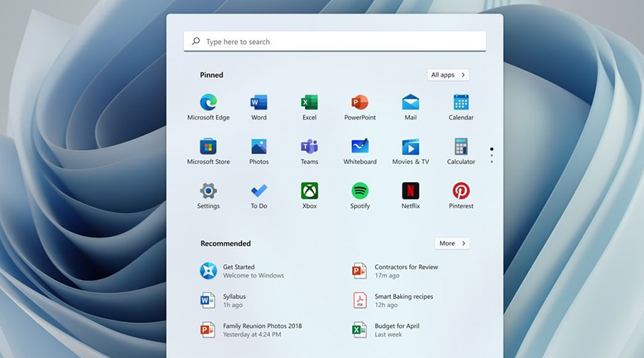
Task: Open the Calendar app icon
Action: tap(461, 102)
